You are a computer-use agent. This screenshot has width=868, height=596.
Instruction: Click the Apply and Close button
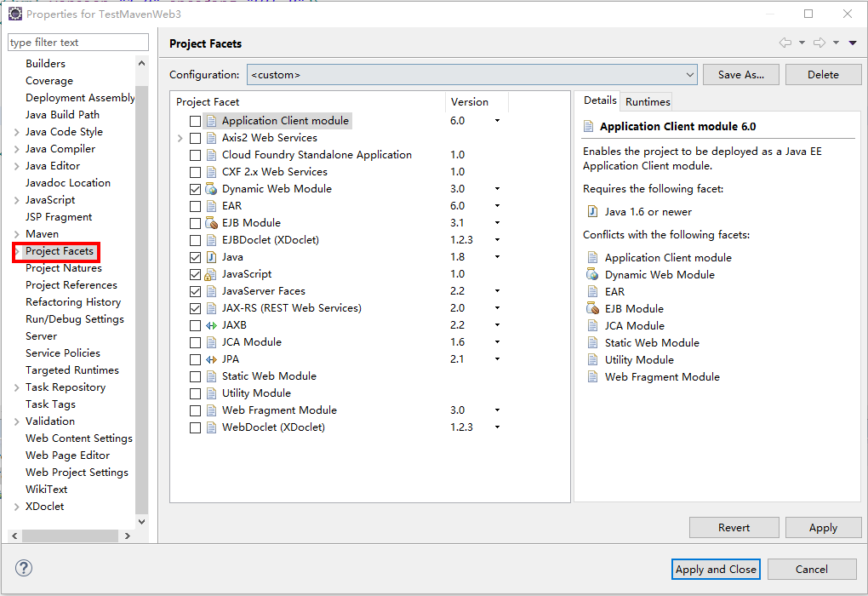pos(716,570)
